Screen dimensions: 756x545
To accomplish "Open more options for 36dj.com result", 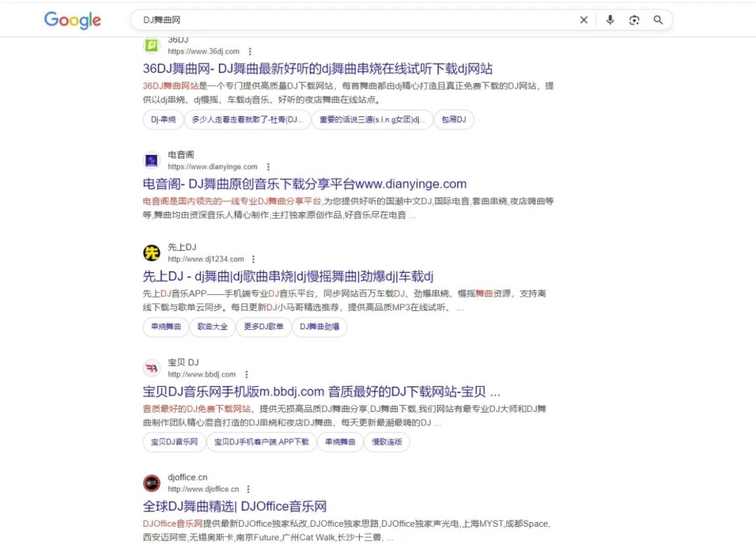I will point(250,51).
